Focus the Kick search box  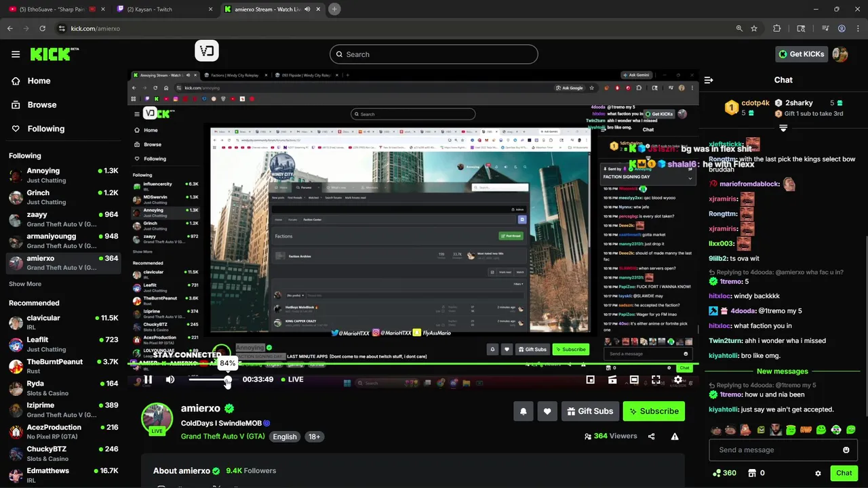[x=434, y=54]
